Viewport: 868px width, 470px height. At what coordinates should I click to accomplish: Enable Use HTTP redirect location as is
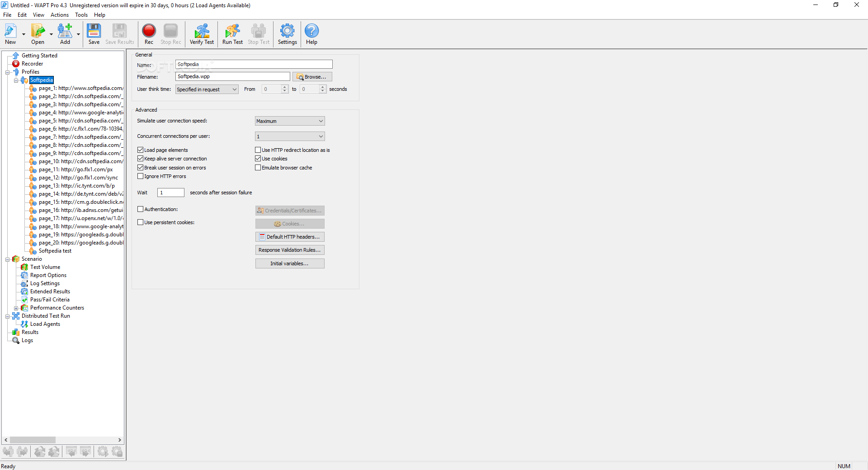pyautogui.click(x=258, y=150)
